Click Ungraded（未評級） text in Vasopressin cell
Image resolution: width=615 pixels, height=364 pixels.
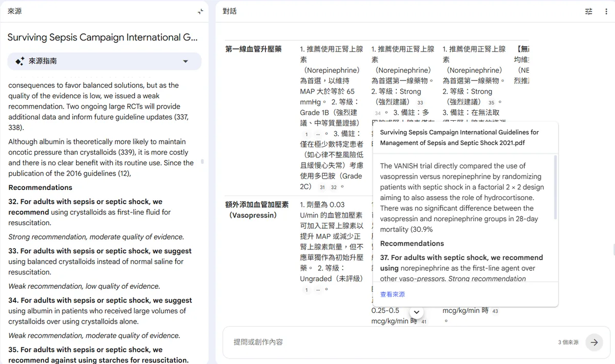tap(331, 279)
